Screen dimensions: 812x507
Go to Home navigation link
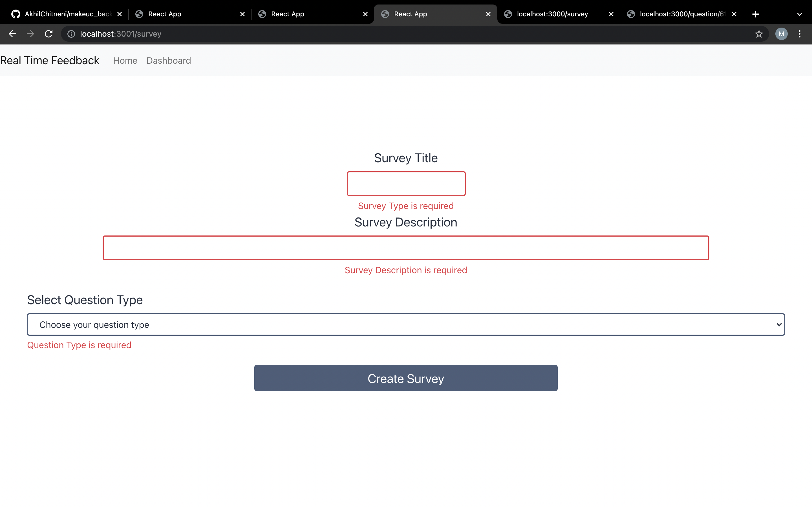[125, 61]
